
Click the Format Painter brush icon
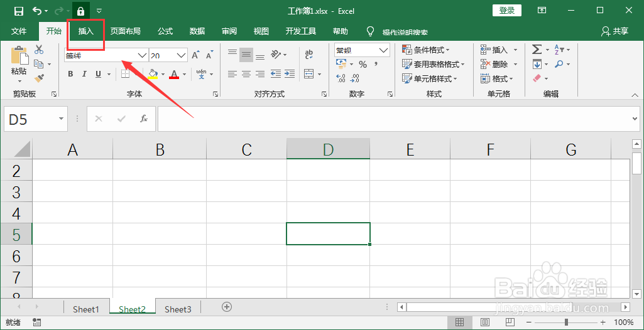pos(40,77)
